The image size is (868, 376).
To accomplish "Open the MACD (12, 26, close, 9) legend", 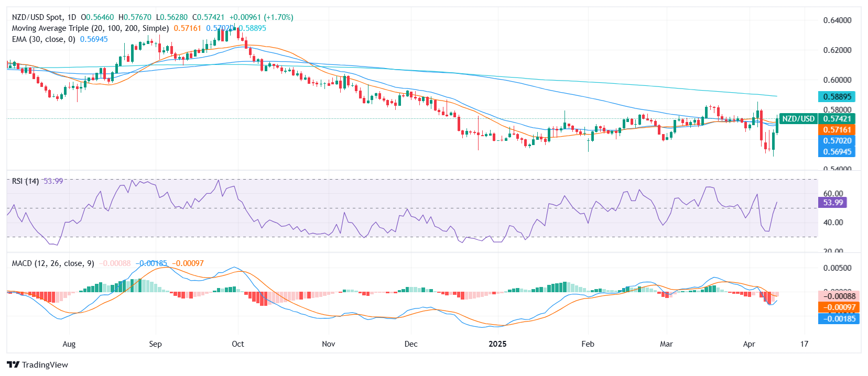I will [53, 263].
